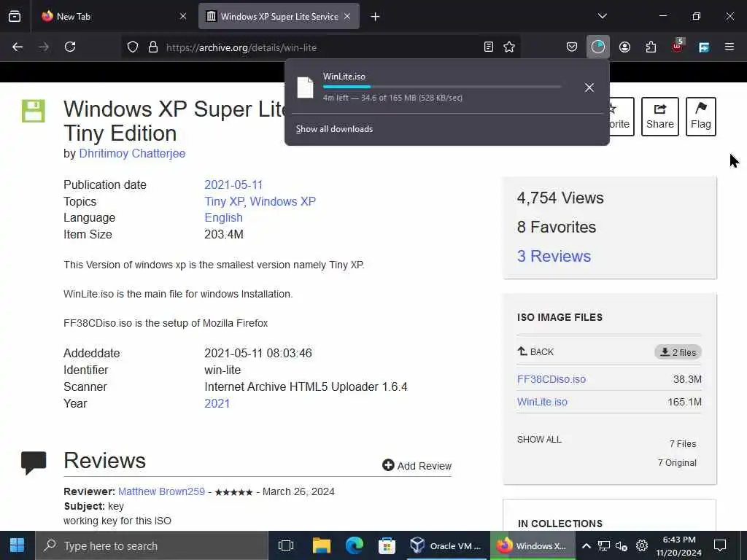Open uBlock Origin extension icon
This screenshot has width=747, height=560.
[x=677, y=46]
